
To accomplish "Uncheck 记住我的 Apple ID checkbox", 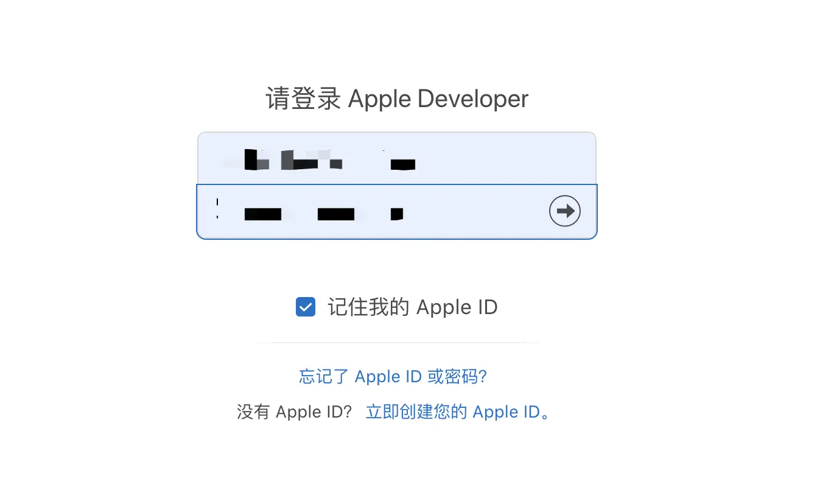I will pyautogui.click(x=306, y=307).
